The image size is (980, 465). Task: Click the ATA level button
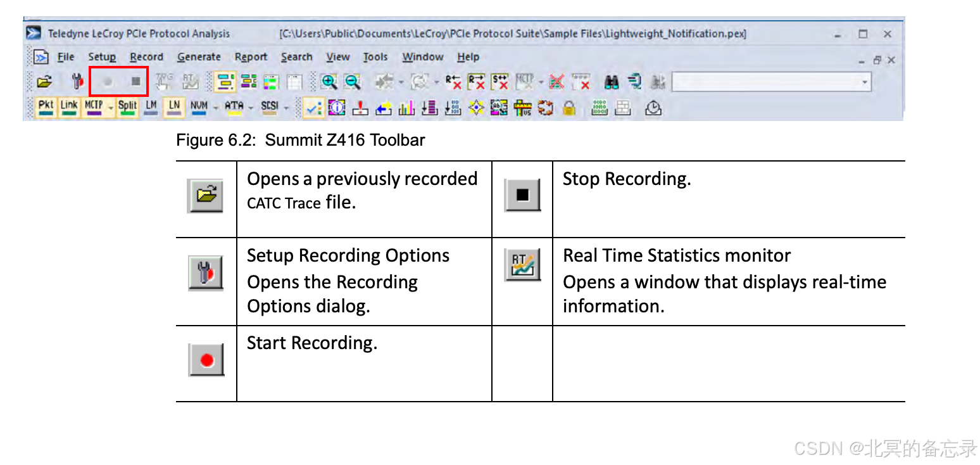tap(234, 108)
